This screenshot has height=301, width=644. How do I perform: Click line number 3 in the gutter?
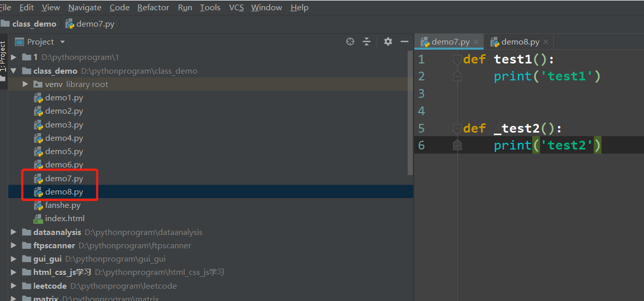[x=421, y=93]
